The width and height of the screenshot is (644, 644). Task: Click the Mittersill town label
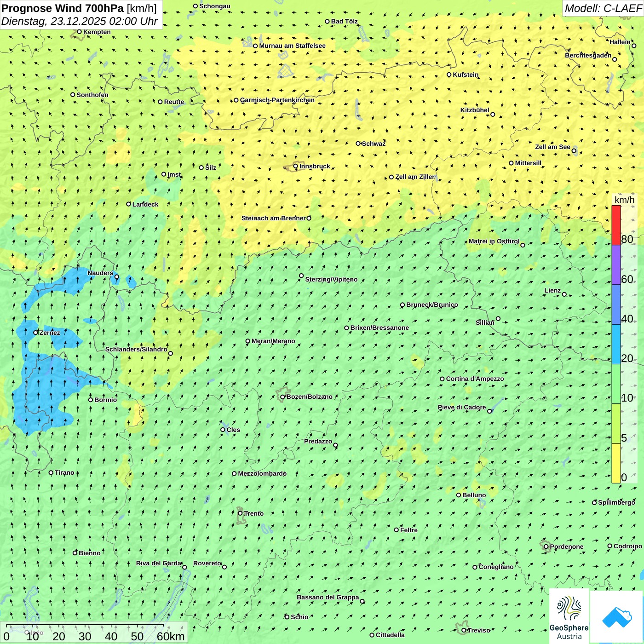tap(528, 163)
